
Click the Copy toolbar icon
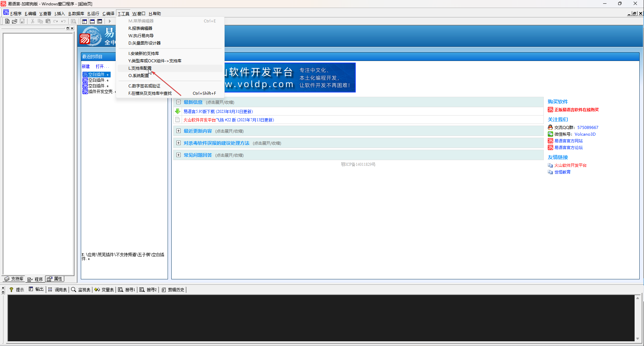[x=40, y=21]
